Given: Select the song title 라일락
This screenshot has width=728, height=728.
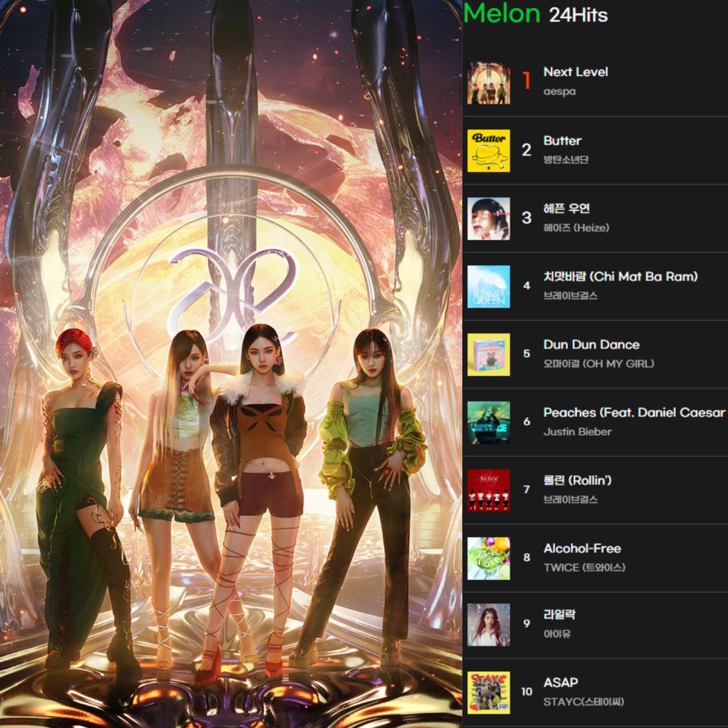Looking at the screenshot, I should (559, 615).
